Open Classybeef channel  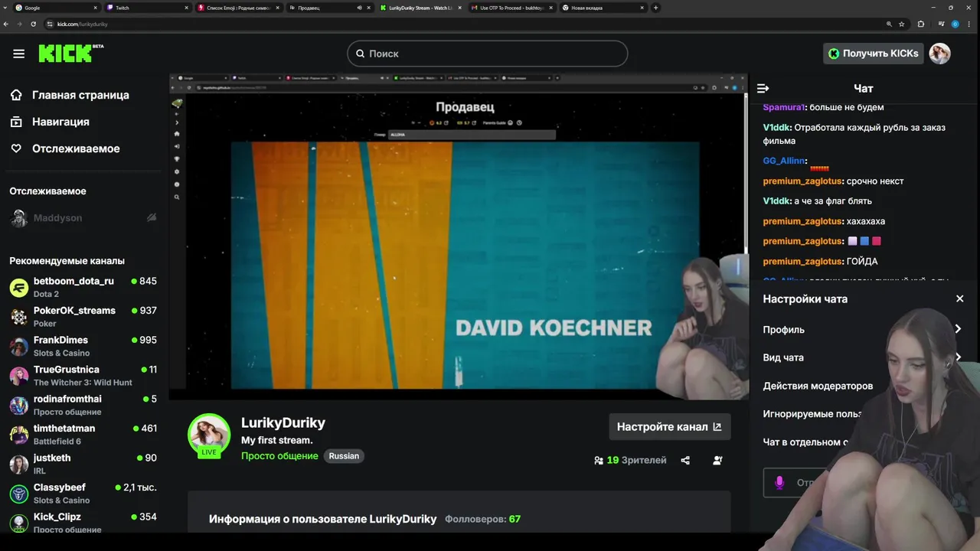(83, 493)
